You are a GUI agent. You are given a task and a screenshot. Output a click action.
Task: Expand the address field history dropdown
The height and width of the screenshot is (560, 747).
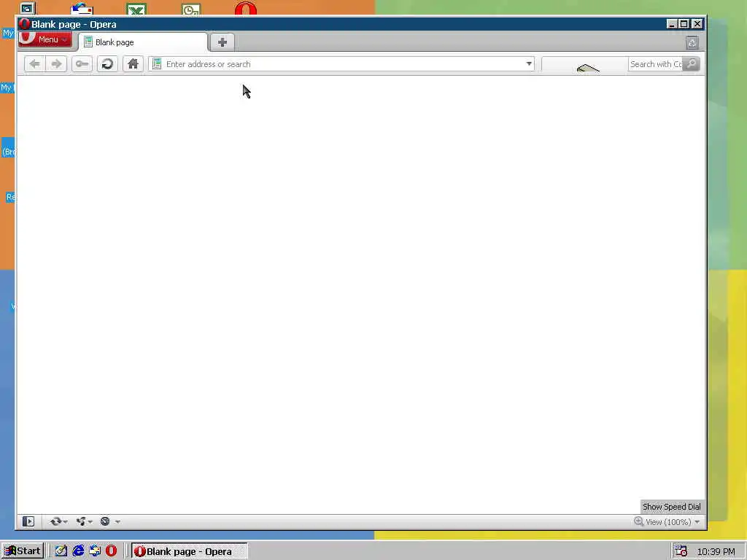[x=529, y=64]
